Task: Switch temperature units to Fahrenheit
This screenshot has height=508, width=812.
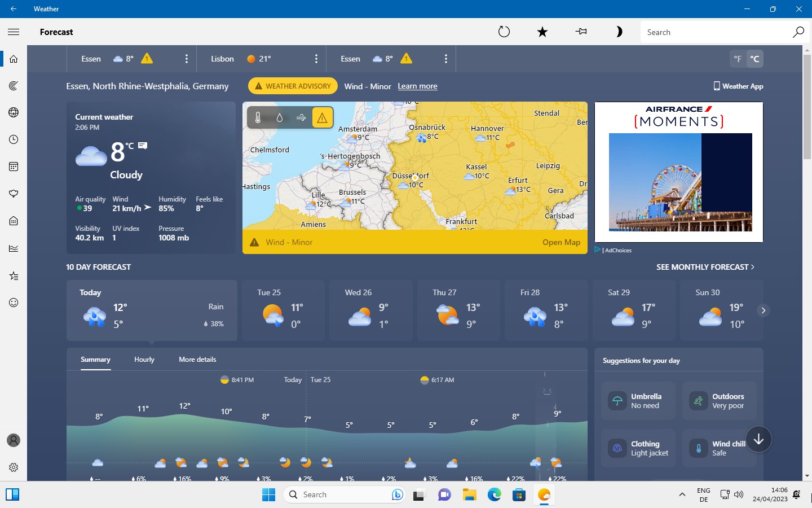Action: pos(738,58)
